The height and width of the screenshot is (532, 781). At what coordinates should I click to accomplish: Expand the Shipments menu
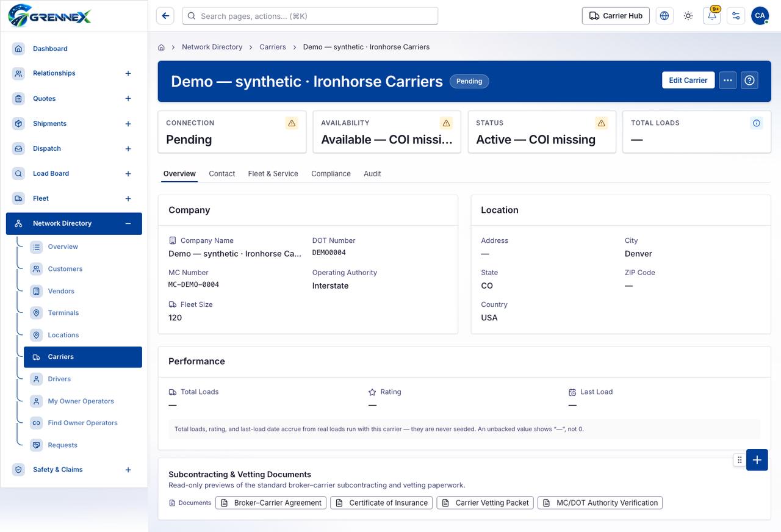click(x=128, y=124)
